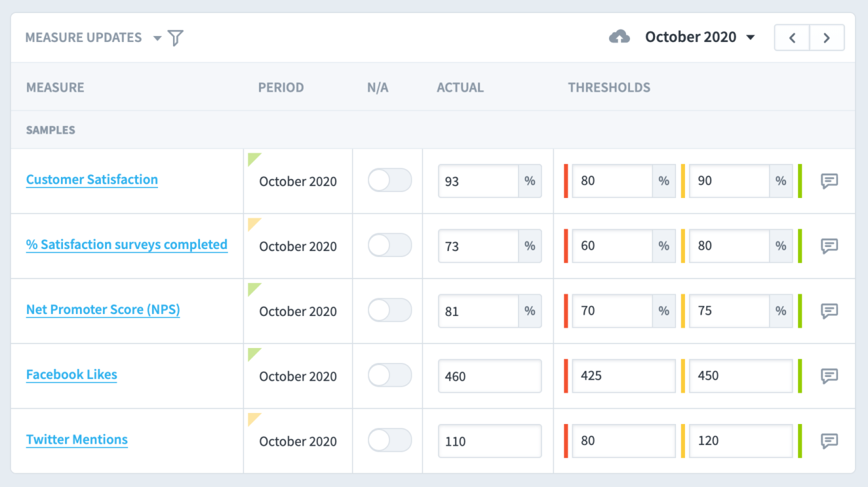Toggle N/A for Customer Satisfaction
868x487 pixels.
coord(389,181)
